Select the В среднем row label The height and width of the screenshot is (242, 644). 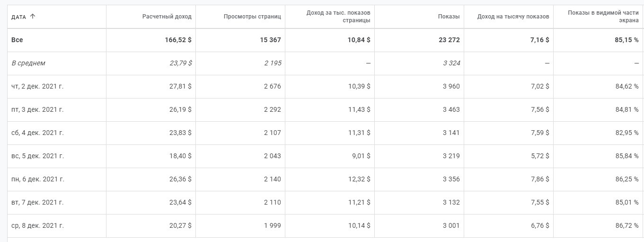pyautogui.click(x=28, y=63)
